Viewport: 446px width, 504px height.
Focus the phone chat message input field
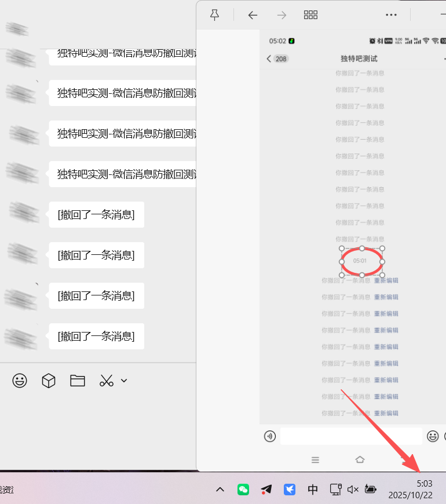click(x=351, y=436)
